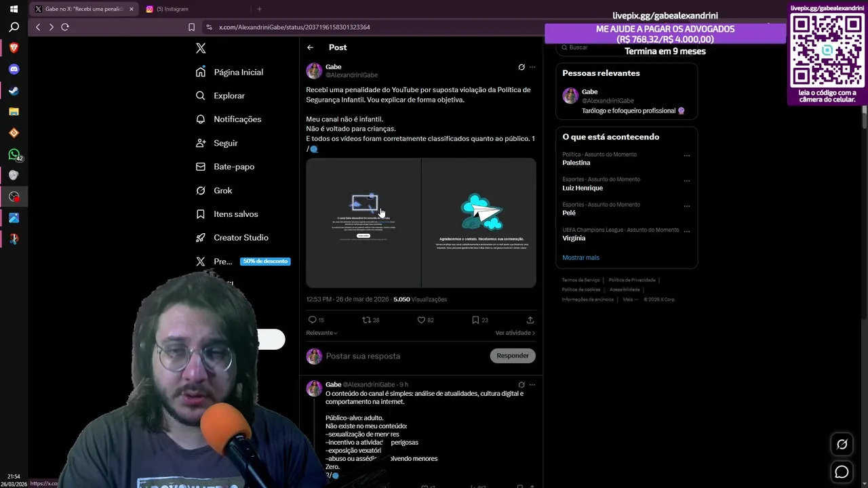868x488 pixels.
Task: Open the X logo home link
Action: point(201,48)
